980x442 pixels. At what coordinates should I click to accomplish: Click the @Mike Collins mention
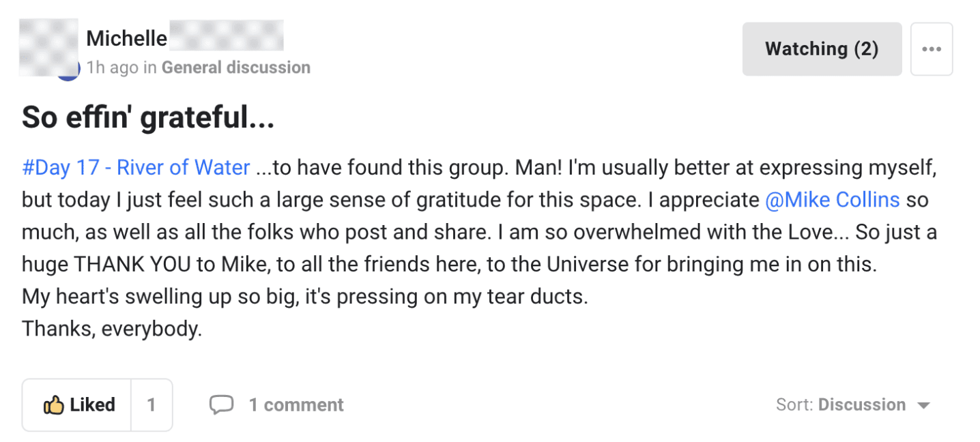point(833,201)
